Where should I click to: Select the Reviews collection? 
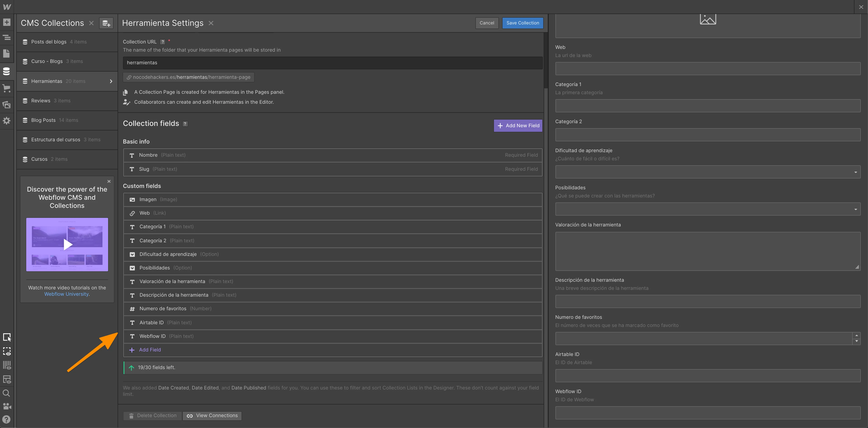click(41, 101)
